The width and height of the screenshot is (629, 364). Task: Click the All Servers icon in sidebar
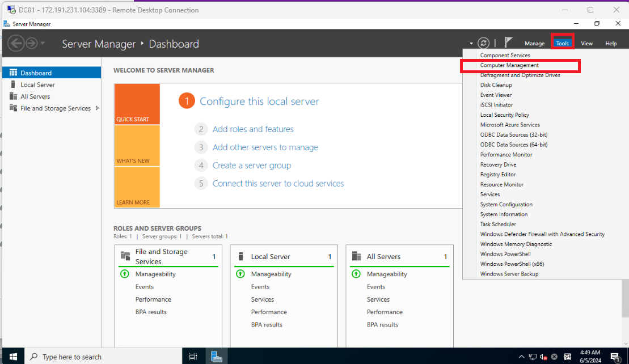pyautogui.click(x=13, y=96)
